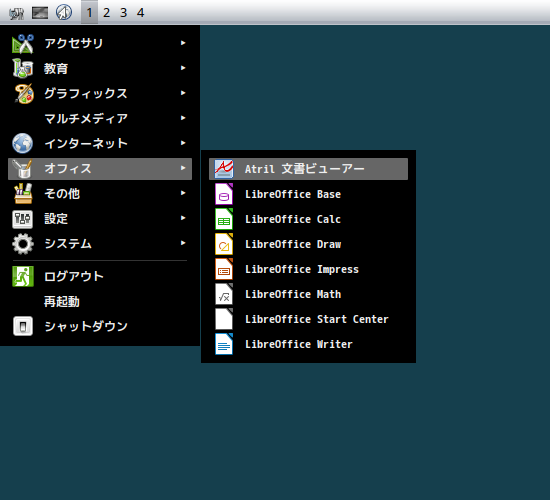Select the インターネット menu entry

pyautogui.click(x=100, y=143)
